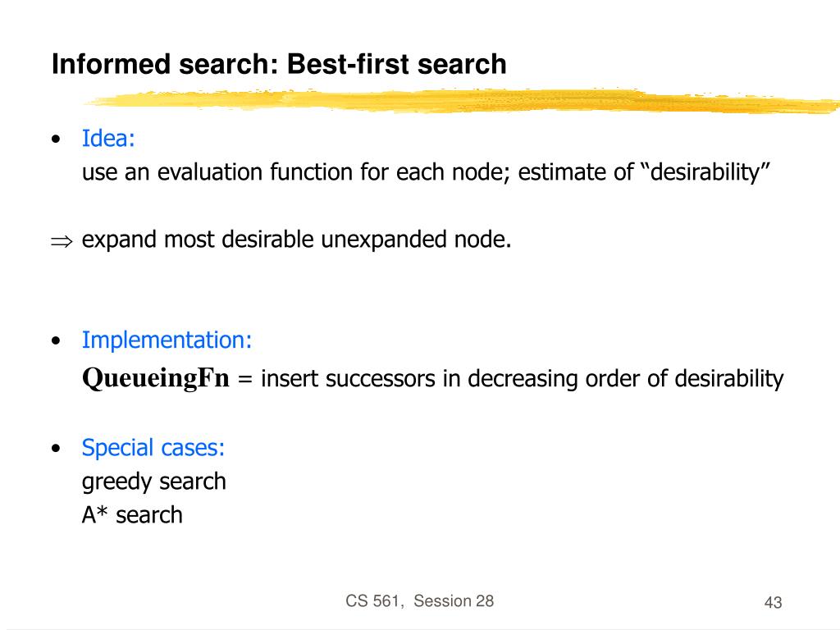
Task: Click the bullet point beside 'Implementation:'
Action: (x=56, y=340)
